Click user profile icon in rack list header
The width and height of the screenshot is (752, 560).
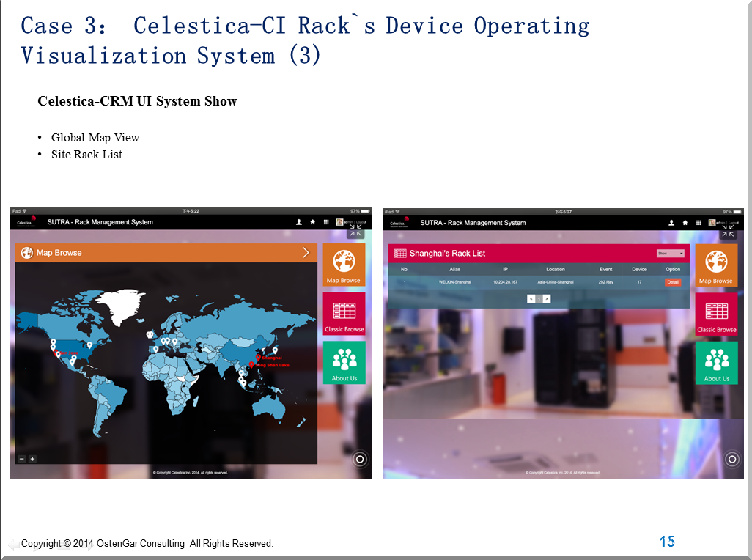[671, 223]
